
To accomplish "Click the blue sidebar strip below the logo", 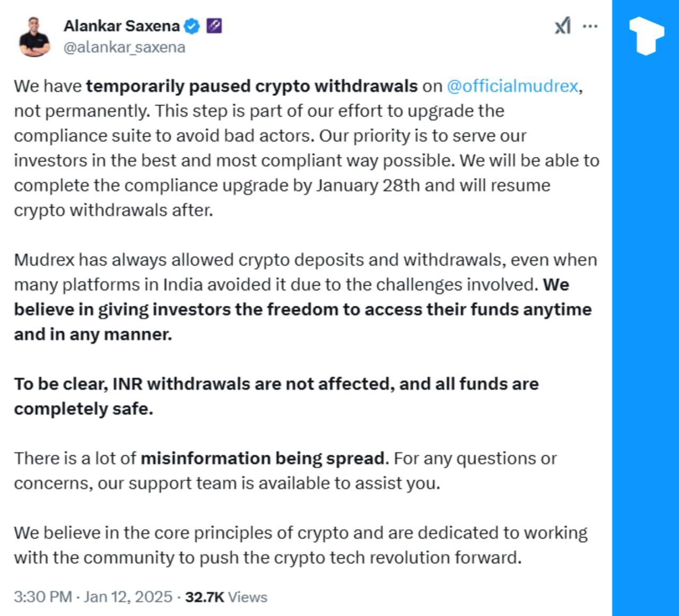I will [646, 318].
